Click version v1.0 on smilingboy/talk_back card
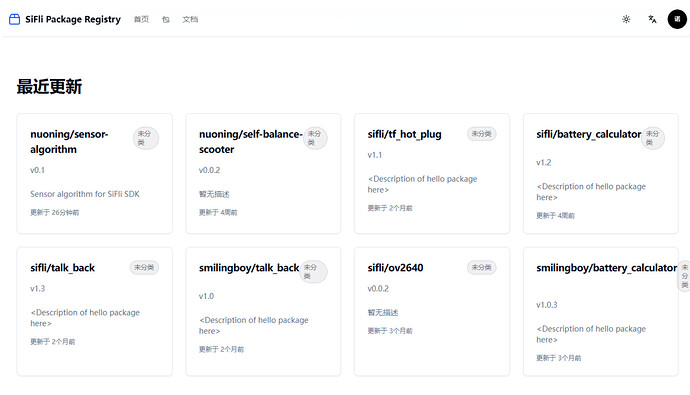This screenshot has width=690, height=395. pyautogui.click(x=206, y=296)
